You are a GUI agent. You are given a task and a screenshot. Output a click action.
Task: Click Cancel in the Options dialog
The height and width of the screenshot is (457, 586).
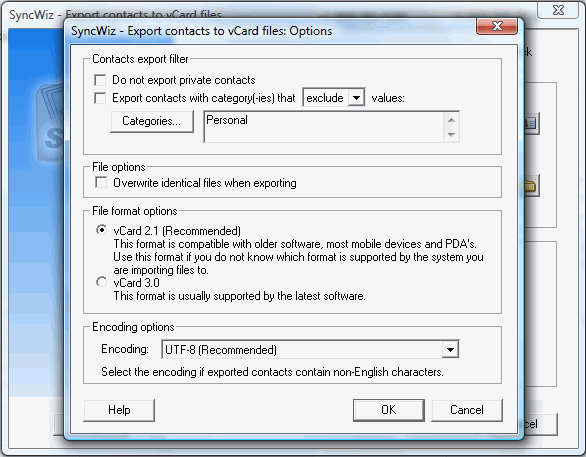tap(467, 410)
